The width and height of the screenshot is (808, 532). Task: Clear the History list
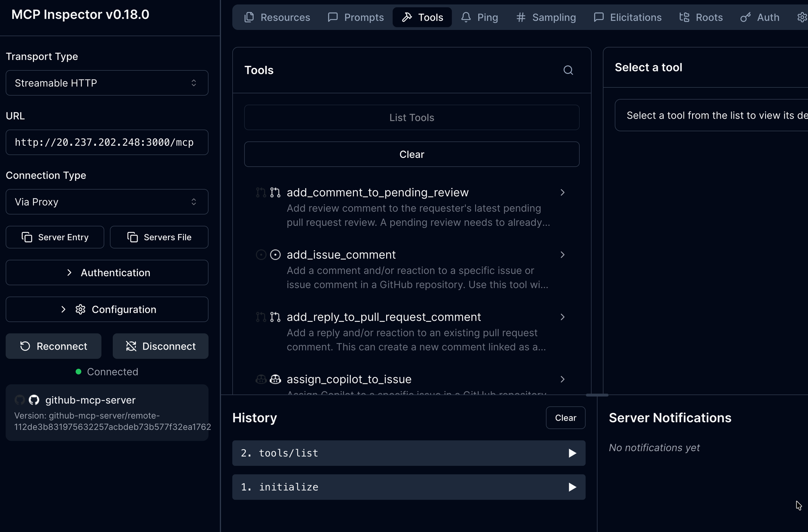[566, 418]
